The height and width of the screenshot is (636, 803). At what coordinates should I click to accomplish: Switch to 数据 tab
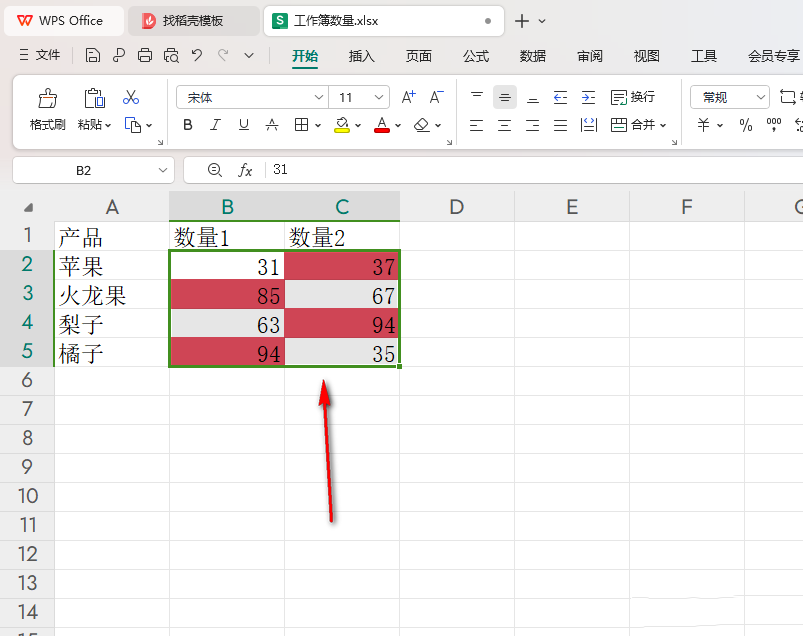coord(533,56)
